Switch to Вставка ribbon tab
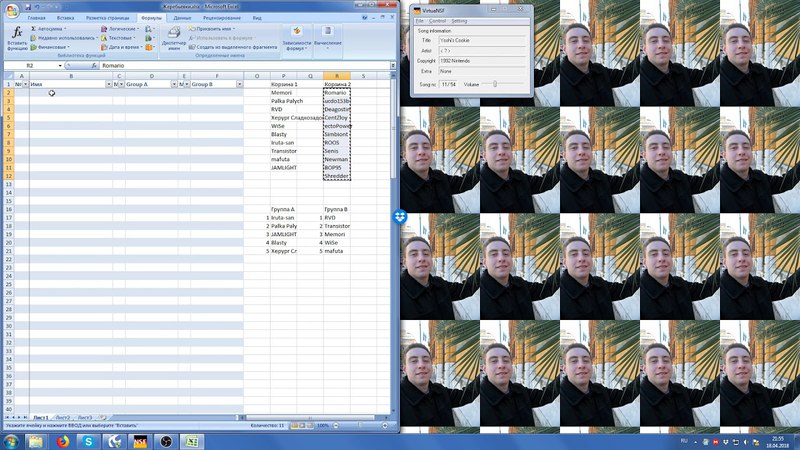Screen dimensions: 800x450 click(65, 18)
